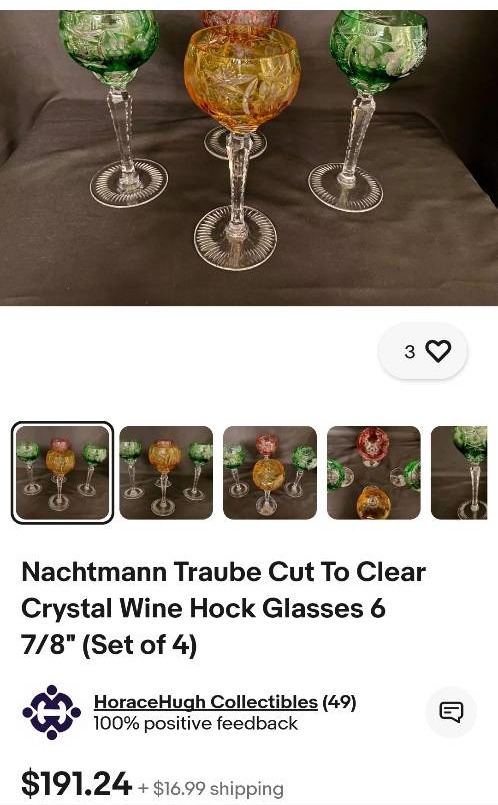The height and width of the screenshot is (805, 498).
Task: Click the amber glass's clear cut base
Action: point(235,239)
